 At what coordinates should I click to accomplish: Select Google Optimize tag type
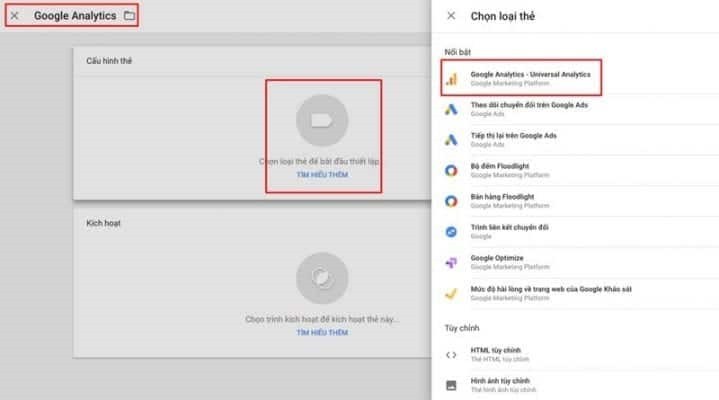[x=580, y=262]
